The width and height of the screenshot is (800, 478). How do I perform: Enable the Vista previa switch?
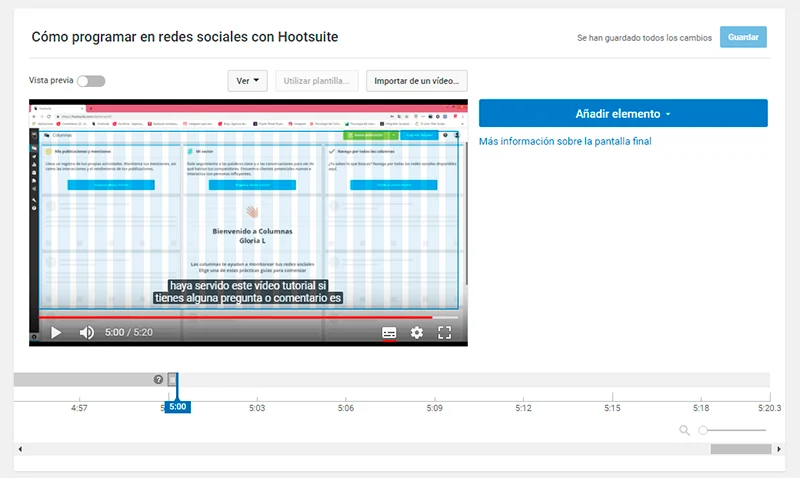(90, 80)
